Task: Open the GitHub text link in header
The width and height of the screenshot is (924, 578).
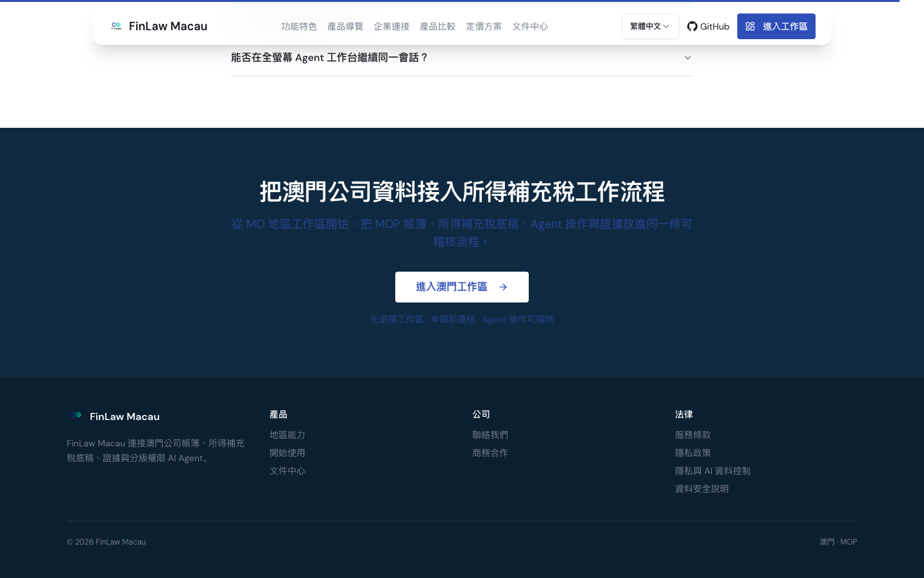Action: 715,26
